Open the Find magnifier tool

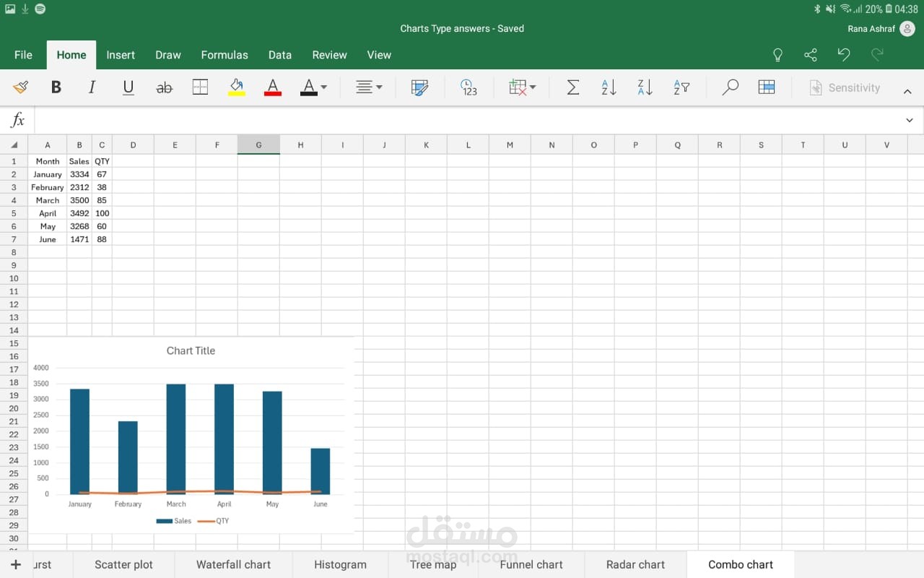730,87
